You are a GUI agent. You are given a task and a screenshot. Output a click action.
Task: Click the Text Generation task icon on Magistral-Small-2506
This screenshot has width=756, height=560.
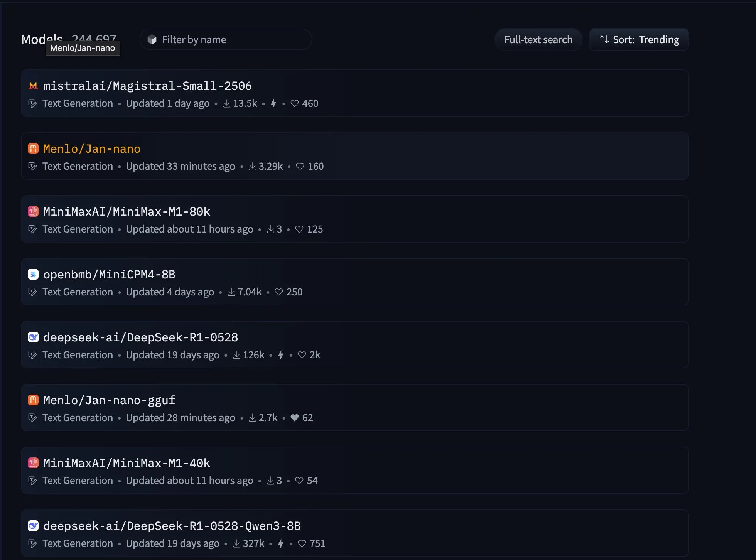pos(33,103)
